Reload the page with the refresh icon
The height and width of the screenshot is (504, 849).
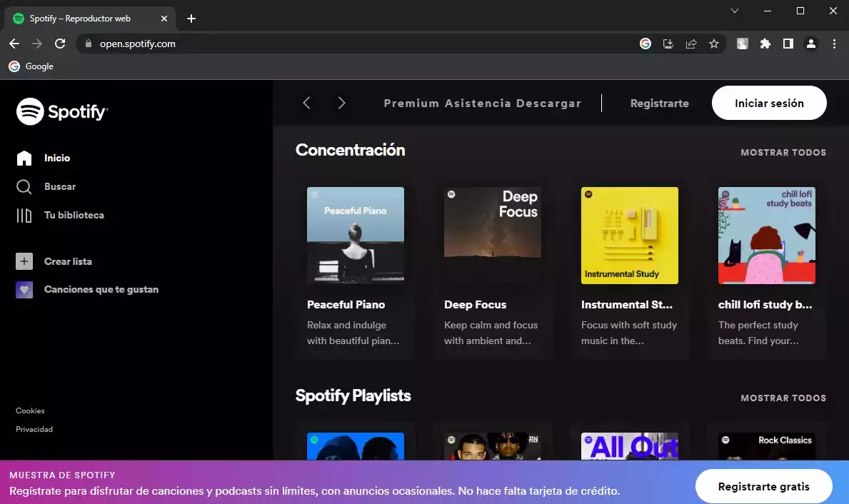pyautogui.click(x=60, y=44)
